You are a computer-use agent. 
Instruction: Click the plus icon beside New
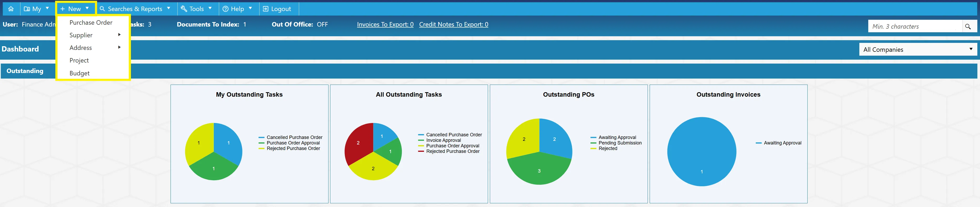click(x=63, y=9)
